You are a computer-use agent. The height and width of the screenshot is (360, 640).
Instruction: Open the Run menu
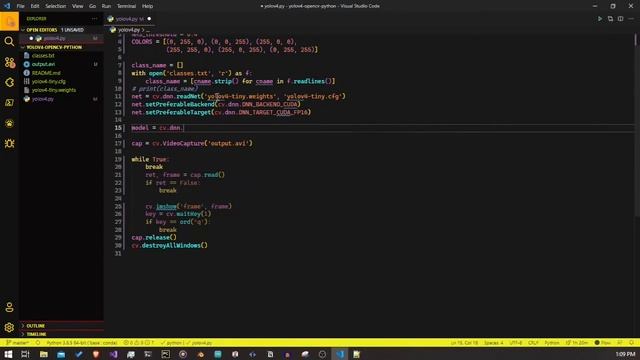106,6
